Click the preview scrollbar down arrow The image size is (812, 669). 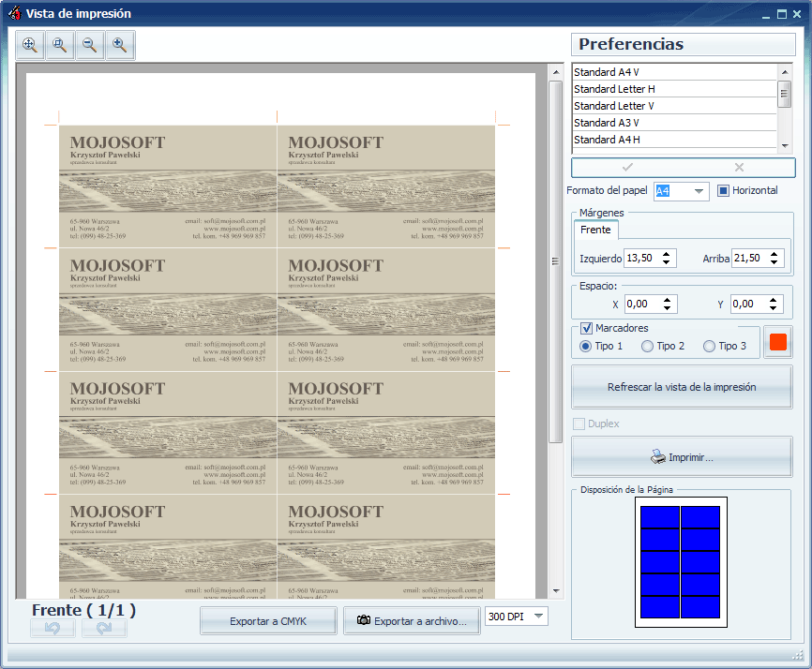pos(556,590)
